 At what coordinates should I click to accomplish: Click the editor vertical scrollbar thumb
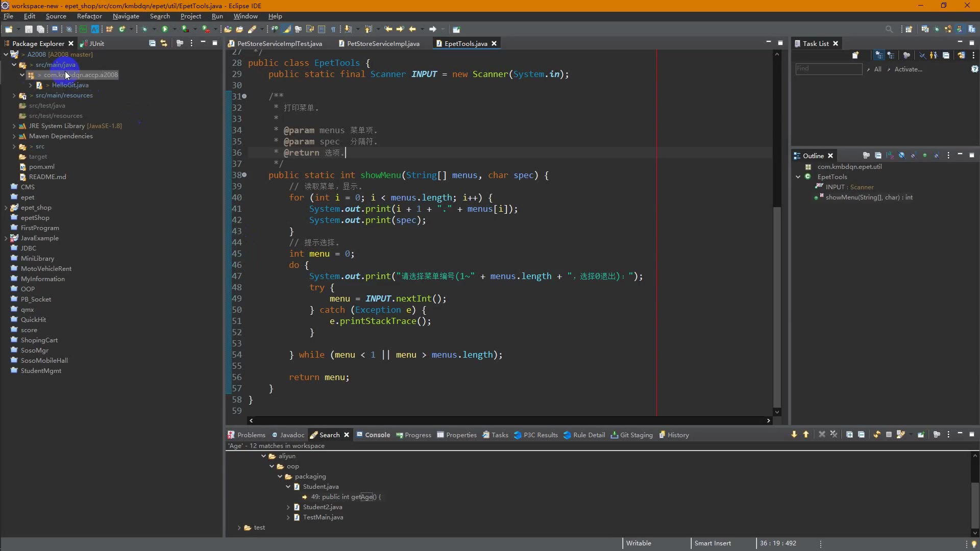coord(777,306)
